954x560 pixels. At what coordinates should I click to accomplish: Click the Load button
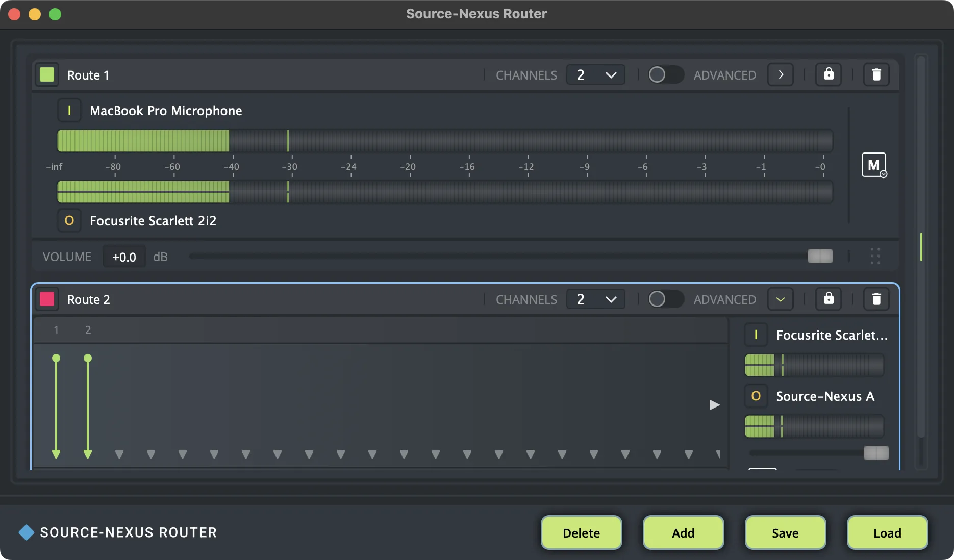point(887,532)
